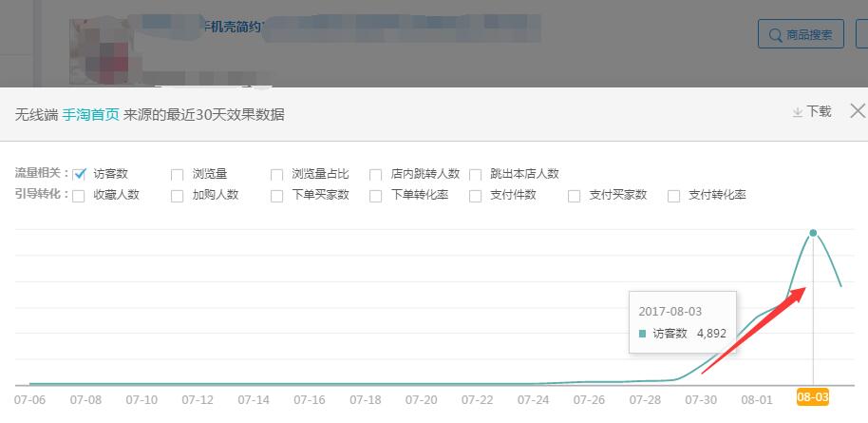Tick the 店内跳转人数 checkbox
The width and height of the screenshot is (868, 423).
pos(376,175)
